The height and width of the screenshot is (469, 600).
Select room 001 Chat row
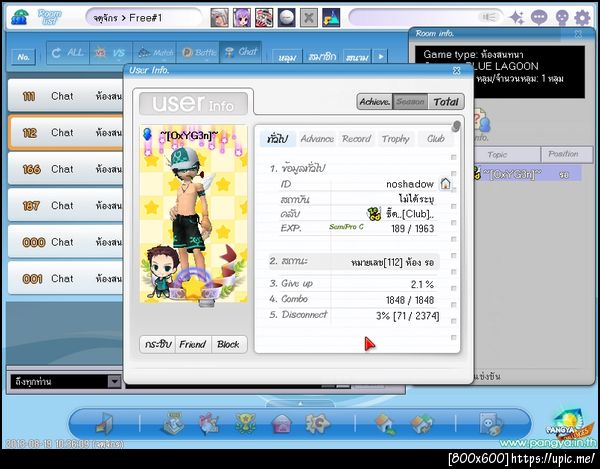tap(65, 278)
